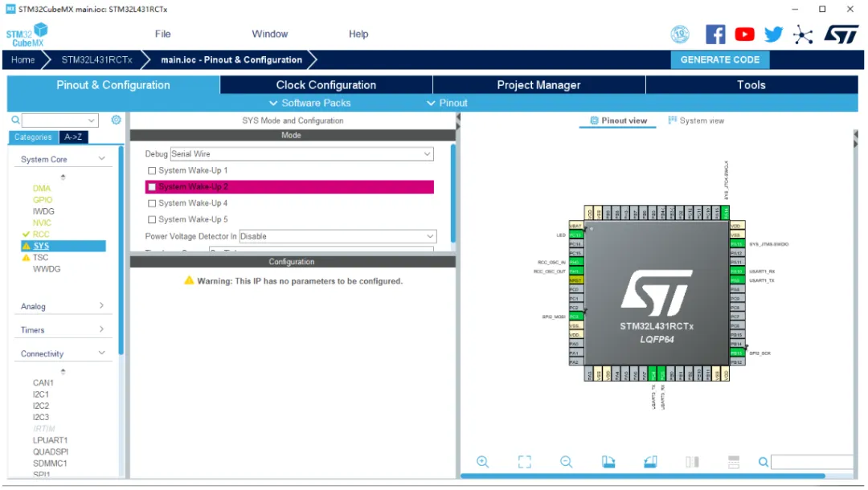Click the GENERATE CODE button
Screen dimensions: 868x490
pyautogui.click(x=719, y=59)
